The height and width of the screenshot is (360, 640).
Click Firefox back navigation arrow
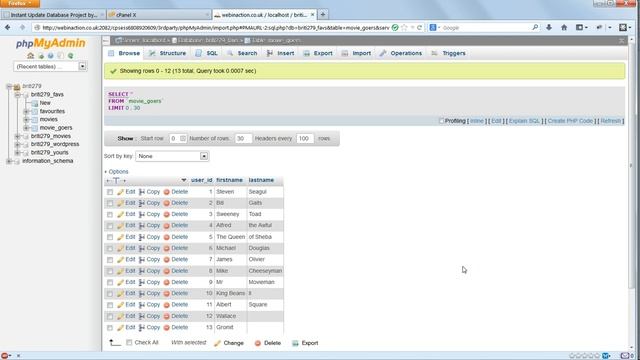tap(8, 27)
